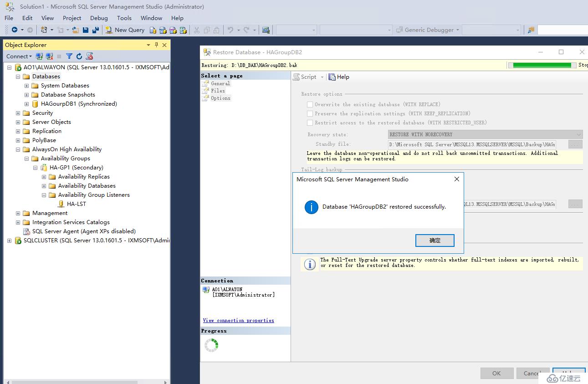Viewport: 588px width, 384px height.
Task: Expand the System Databases node
Action: pos(26,86)
